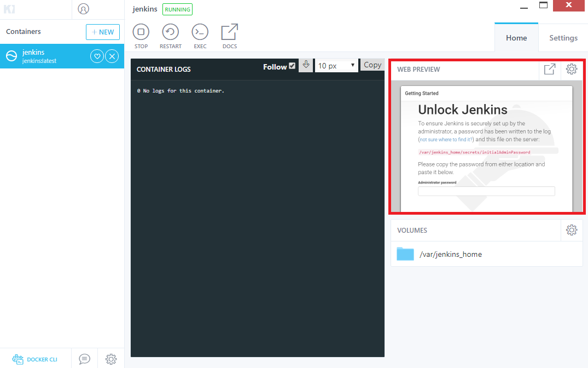The height and width of the screenshot is (368, 588).
Task: Click the Unlock Jenkins web preview thumbnail
Action: click(x=486, y=146)
